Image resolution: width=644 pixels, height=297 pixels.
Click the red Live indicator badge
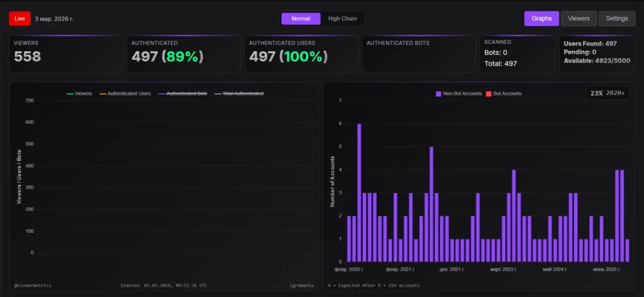pyautogui.click(x=19, y=19)
